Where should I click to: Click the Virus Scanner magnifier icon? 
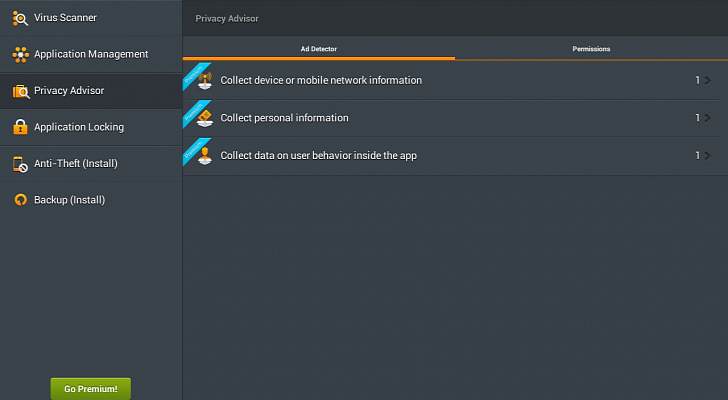pyautogui.click(x=20, y=18)
